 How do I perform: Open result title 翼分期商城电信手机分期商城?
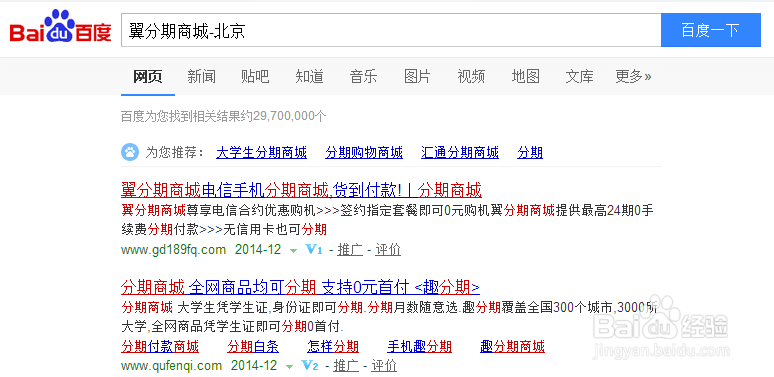[x=301, y=190]
